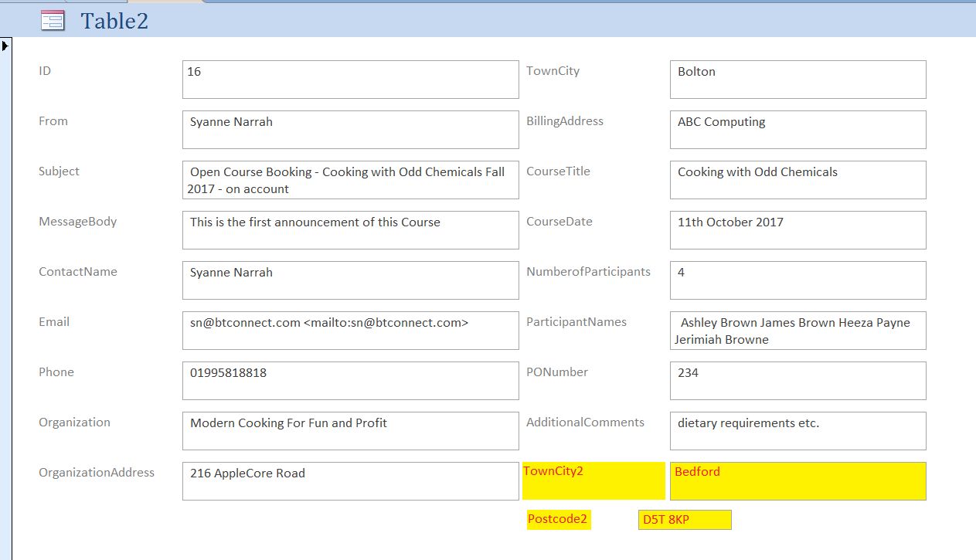Click the ContactName field with Syanne Narrah
The width and height of the screenshot is (976, 560).
(x=351, y=280)
